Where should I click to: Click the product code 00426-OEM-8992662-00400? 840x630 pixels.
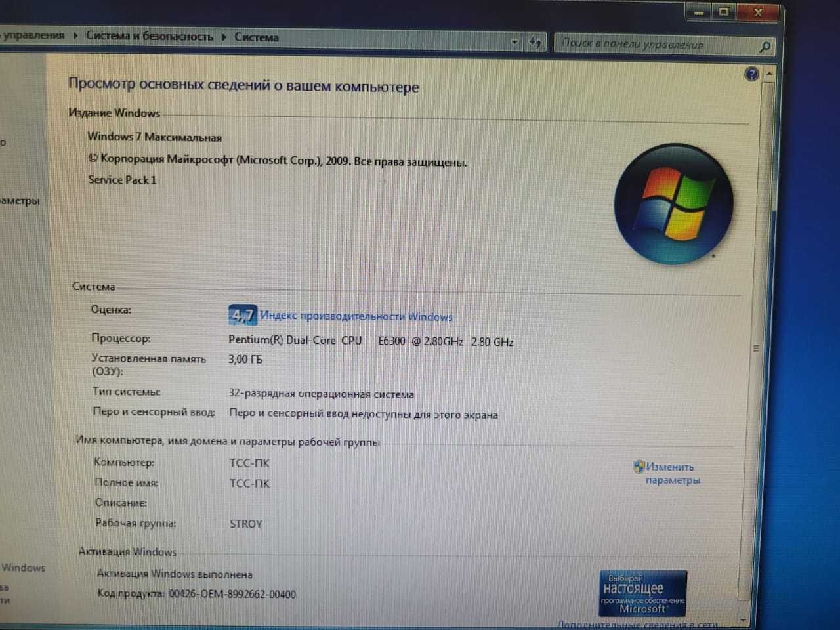(232, 595)
